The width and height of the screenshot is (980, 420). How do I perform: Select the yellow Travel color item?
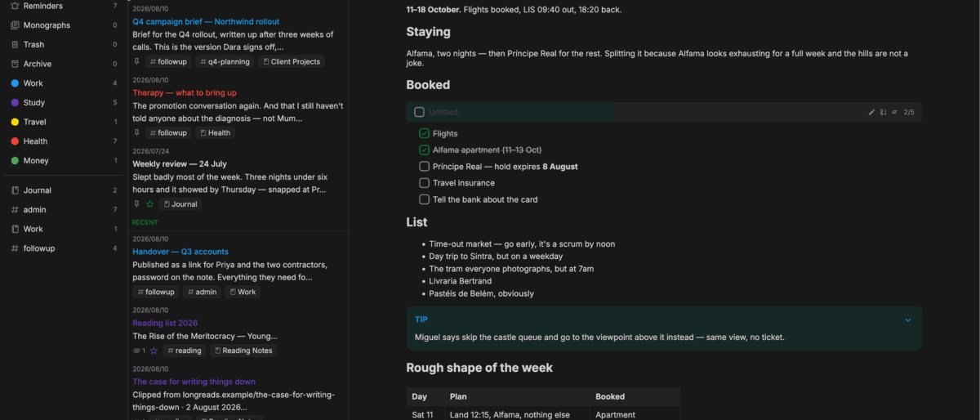(x=62, y=122)
